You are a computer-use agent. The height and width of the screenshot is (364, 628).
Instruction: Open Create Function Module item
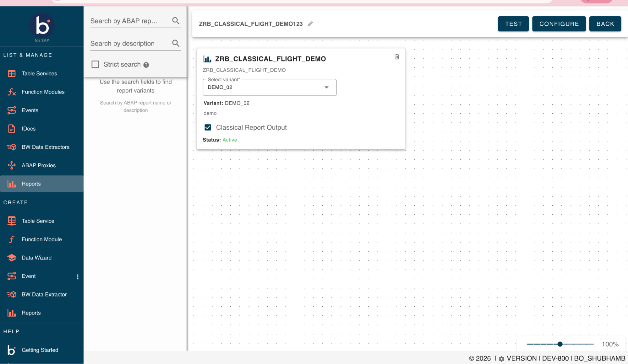(x=42, y=239)
